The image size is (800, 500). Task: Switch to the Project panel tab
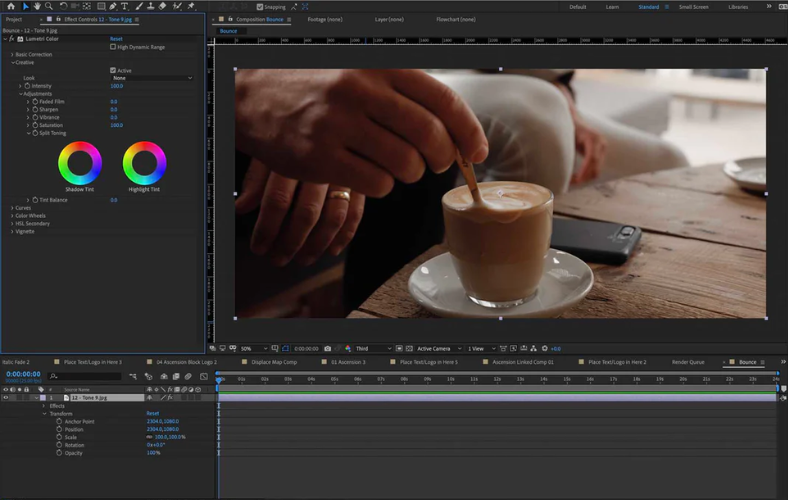(14, 19)
